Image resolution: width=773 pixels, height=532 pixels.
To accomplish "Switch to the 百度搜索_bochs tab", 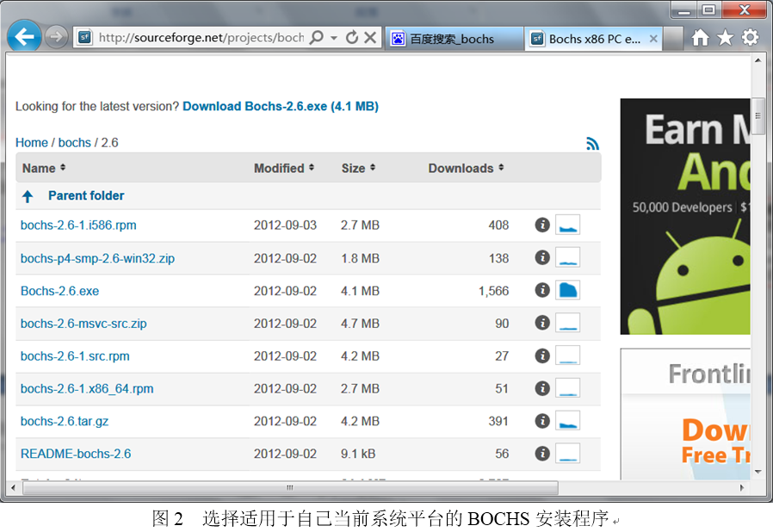I will tap(454, 39).
